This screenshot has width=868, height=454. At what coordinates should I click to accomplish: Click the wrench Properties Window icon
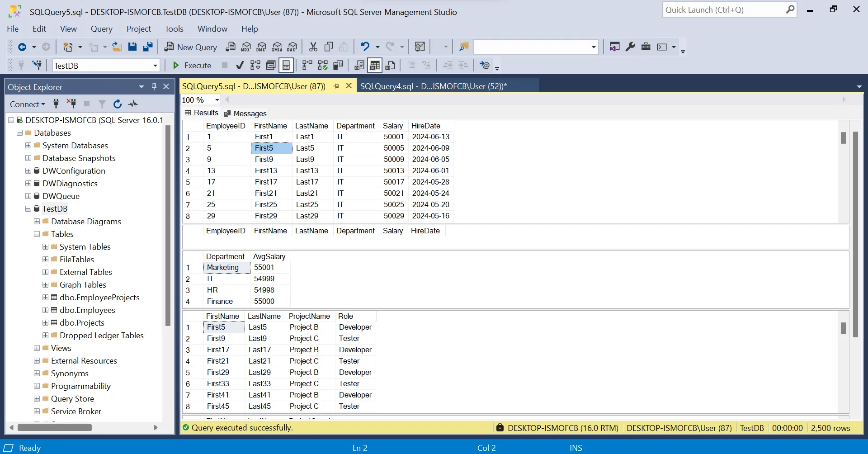tap(630, 47)
